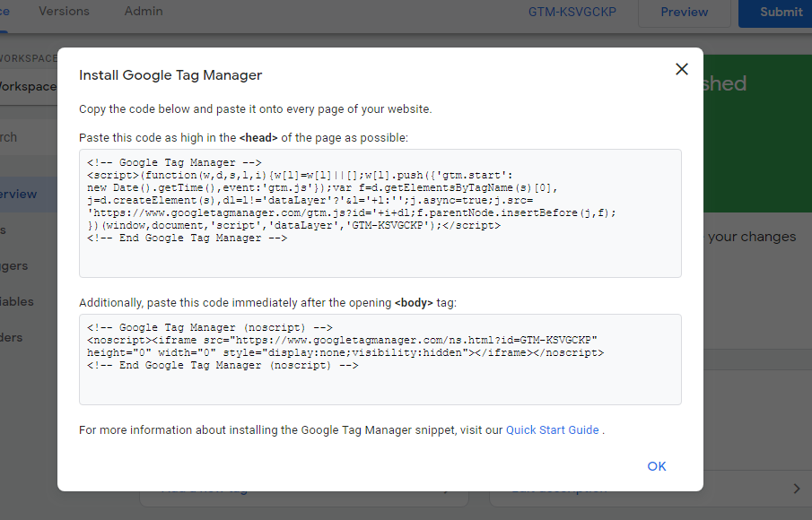Switch to the Versions tab
Image resolution: width=812 pixels, height=520 pixels.
pos(65,12)
